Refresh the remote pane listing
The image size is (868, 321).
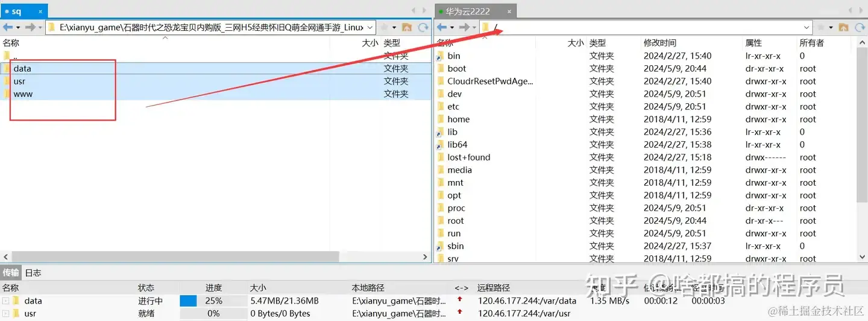coord(860,27)
